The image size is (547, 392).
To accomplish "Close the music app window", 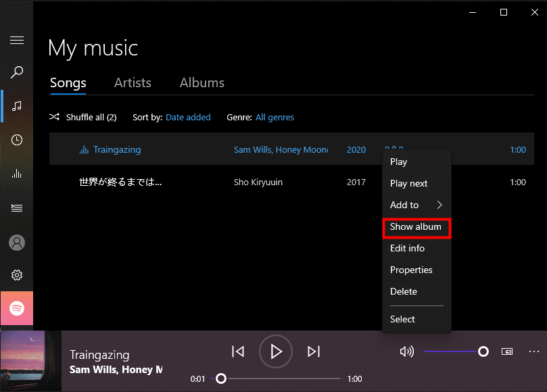I will coord(534,12).
